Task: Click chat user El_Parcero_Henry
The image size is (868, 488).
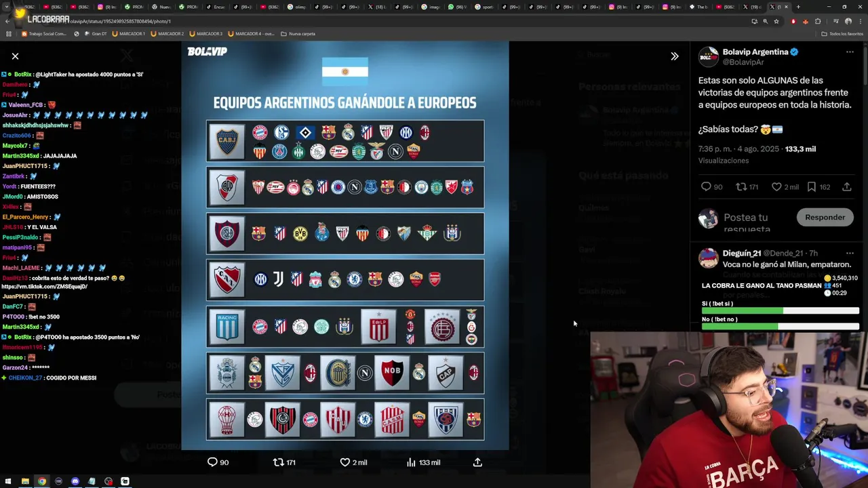Action: coord(25,217)
